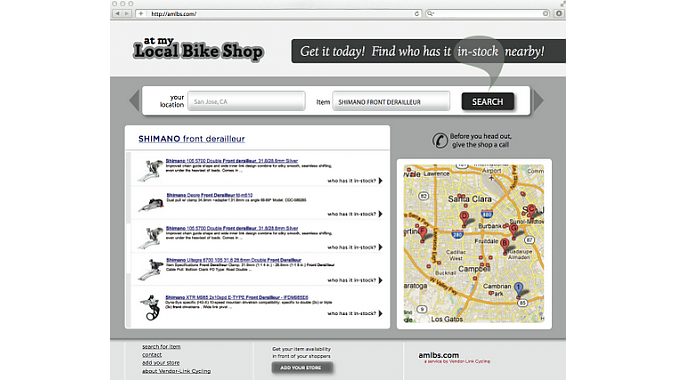Click inside the your location field
The width and height of the screenshot is (676, 380).
(x=246, y=101)
